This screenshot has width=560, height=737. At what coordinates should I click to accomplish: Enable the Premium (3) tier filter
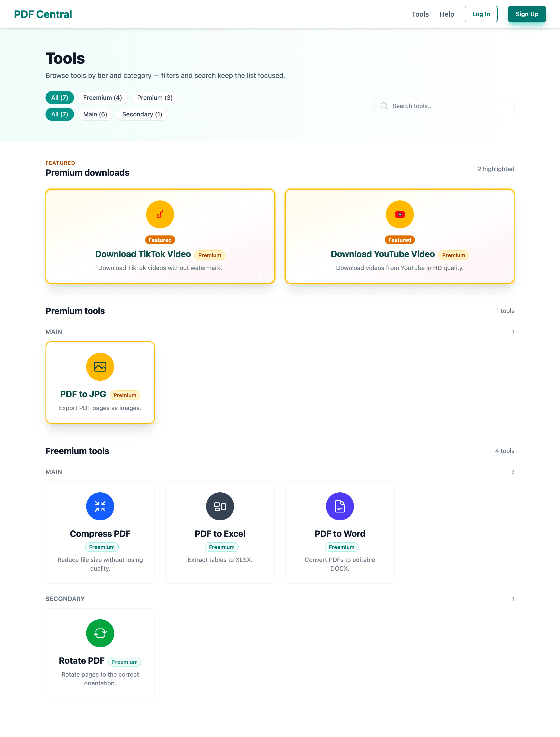[155, 97]
